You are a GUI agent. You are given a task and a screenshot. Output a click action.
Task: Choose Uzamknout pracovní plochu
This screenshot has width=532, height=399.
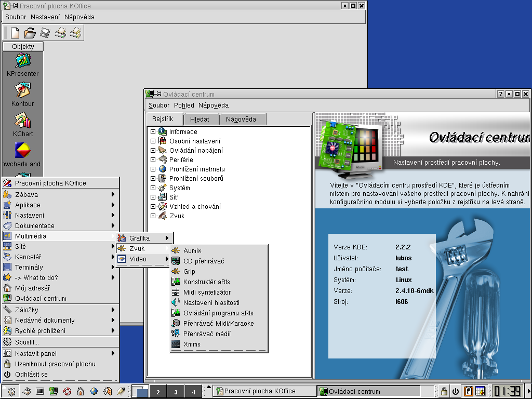60,364
